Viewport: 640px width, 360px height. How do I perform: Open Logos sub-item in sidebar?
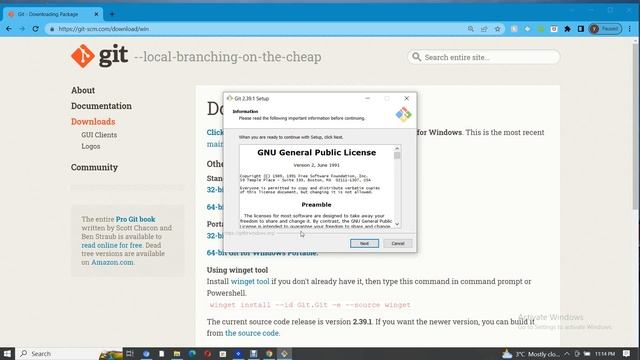coord(91,146)
